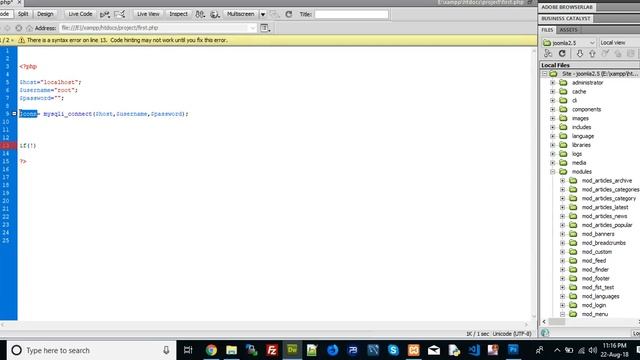
Task: Open Dreamweaver from the taskbar
Action: [x=292, y=350]
